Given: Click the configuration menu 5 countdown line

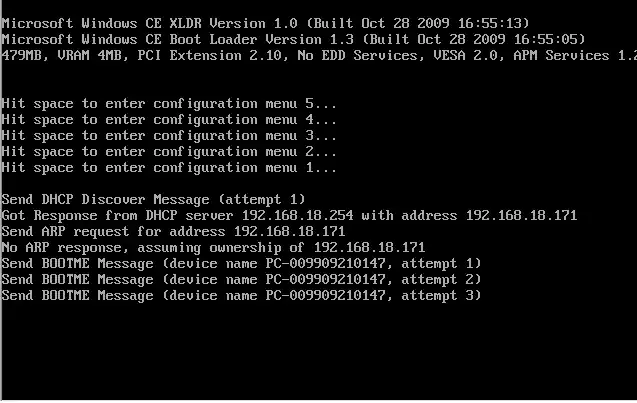Looking at the screenshot, I should (169, 103).
